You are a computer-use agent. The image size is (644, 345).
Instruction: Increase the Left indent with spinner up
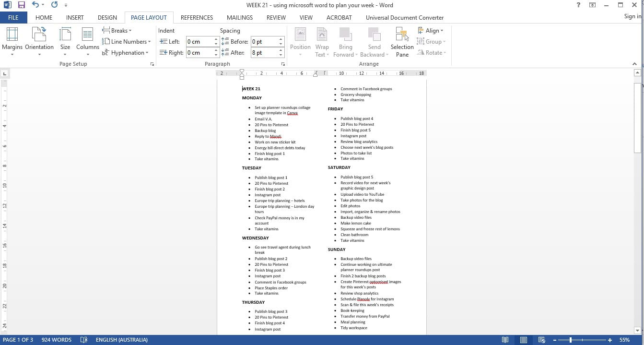216,39
